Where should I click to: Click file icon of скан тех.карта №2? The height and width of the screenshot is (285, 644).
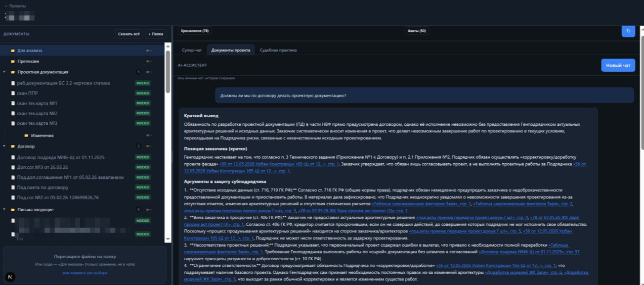[13, 113]
